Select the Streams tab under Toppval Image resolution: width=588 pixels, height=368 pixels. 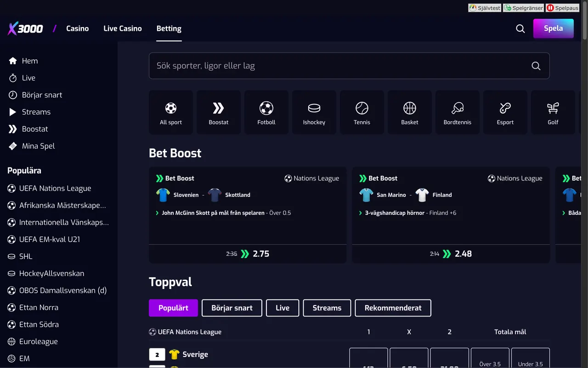click(x=327, y=308)
